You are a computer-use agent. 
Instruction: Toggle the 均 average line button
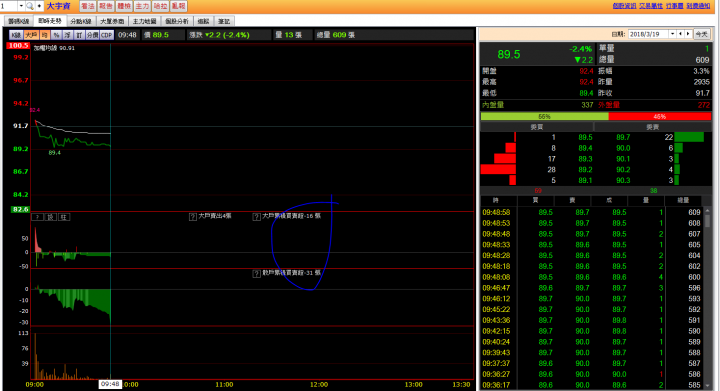[x=45, y=35]
